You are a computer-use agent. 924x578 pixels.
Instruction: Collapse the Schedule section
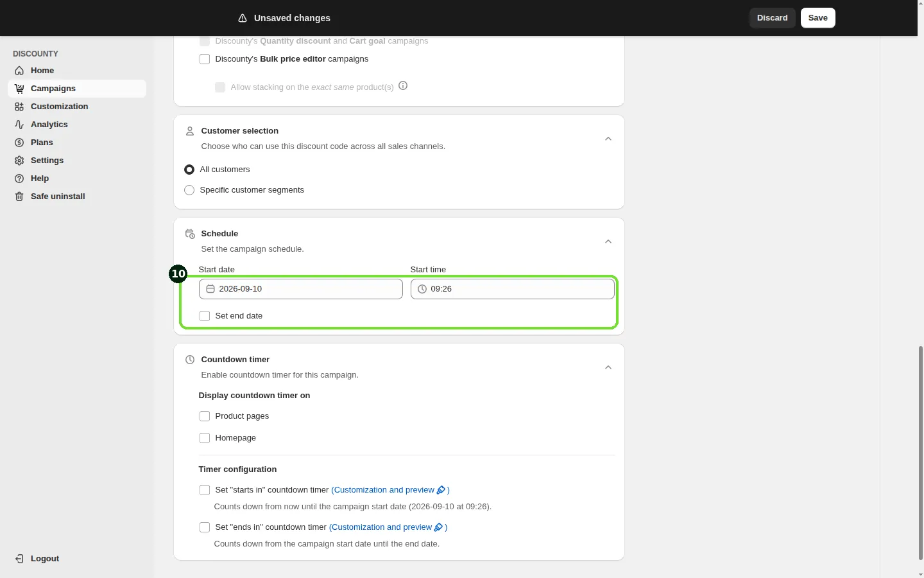[x=608, y=241]
